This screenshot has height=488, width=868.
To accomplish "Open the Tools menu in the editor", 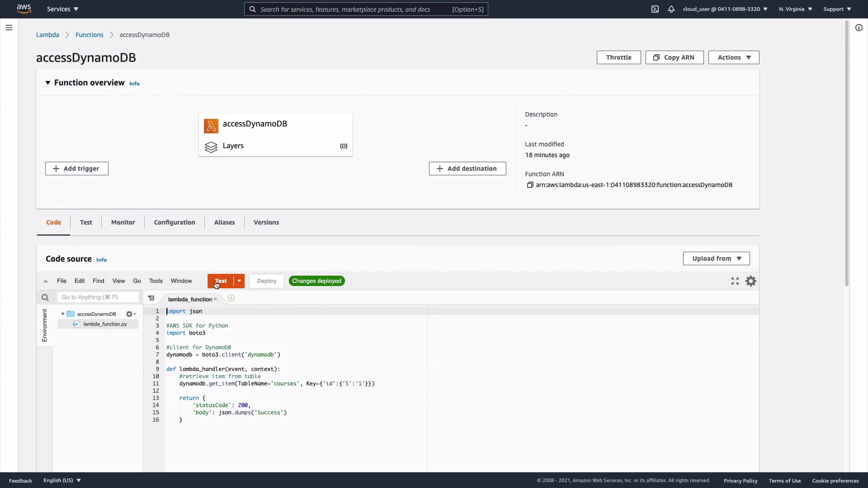I will (x=156, y=281).
